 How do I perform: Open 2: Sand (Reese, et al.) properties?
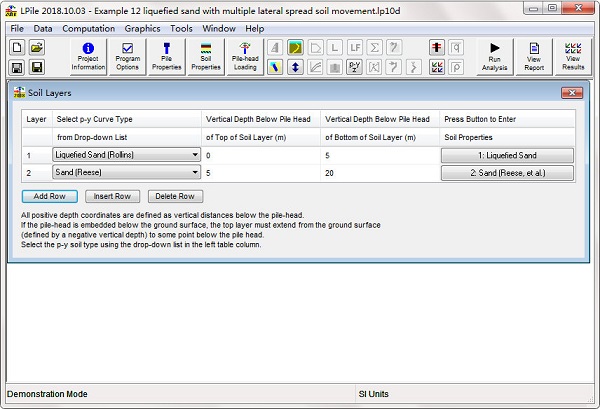(507, 173)
